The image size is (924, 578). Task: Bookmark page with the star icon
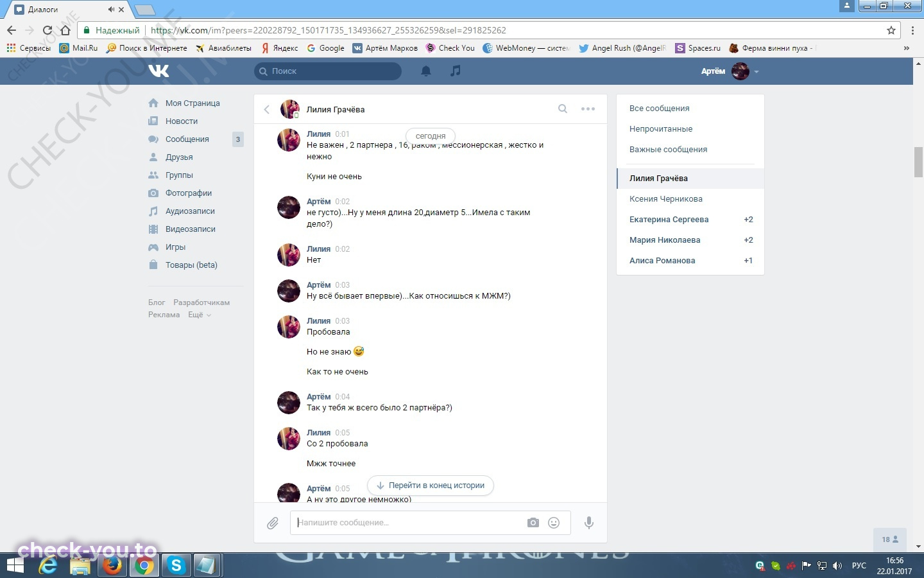(891, 30)
